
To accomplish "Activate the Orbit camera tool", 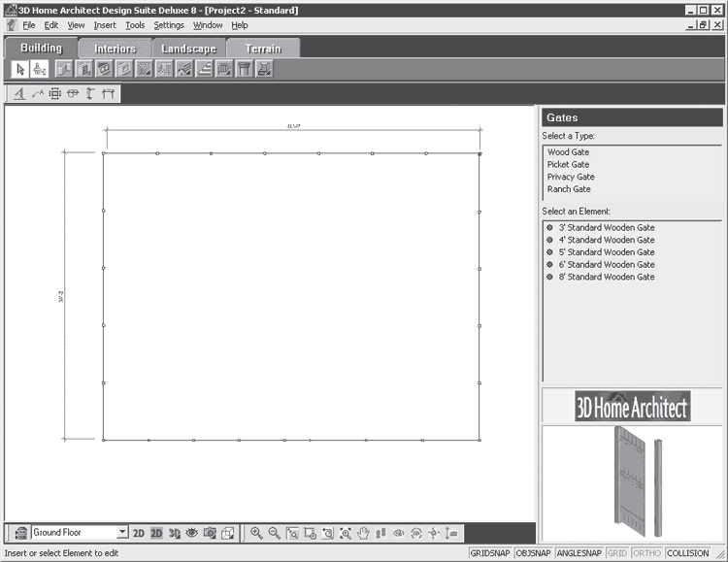I will pyautogui.click(x=416, y=533).
